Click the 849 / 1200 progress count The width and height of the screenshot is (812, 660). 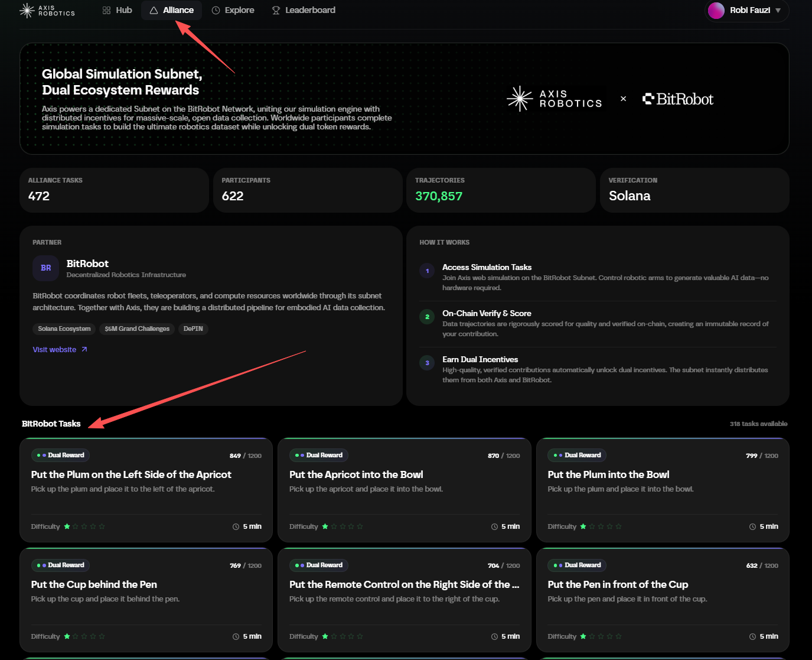246,456
